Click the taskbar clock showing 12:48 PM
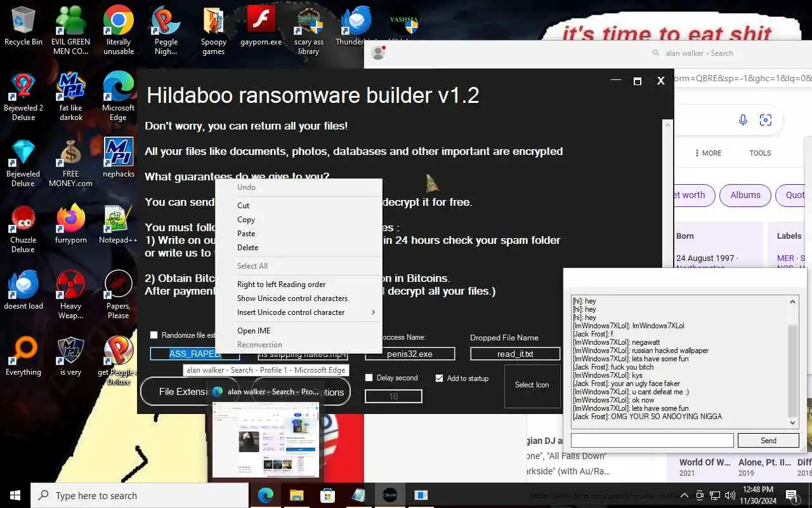Image resolution: width=812 pixels, height=508 pixels. point(757,495)
